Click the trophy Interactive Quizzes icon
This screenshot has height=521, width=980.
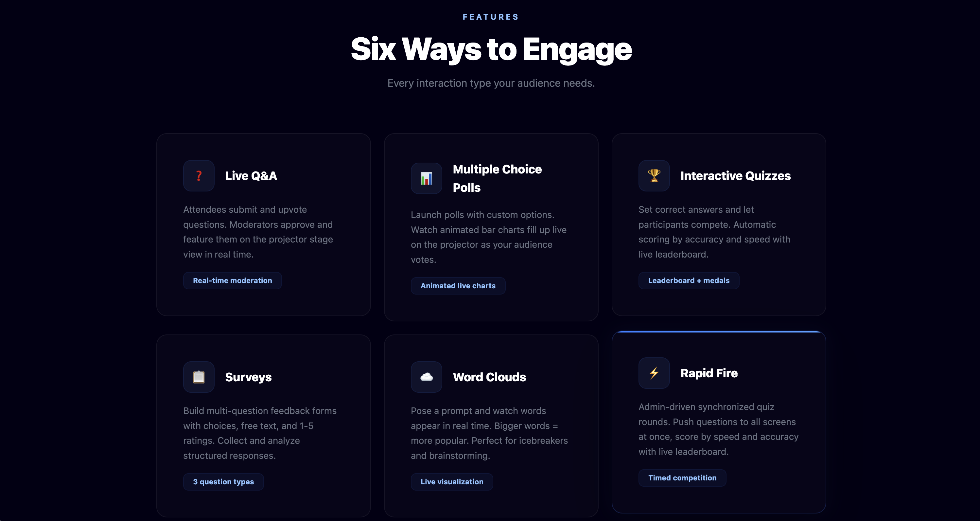[654, 175]
